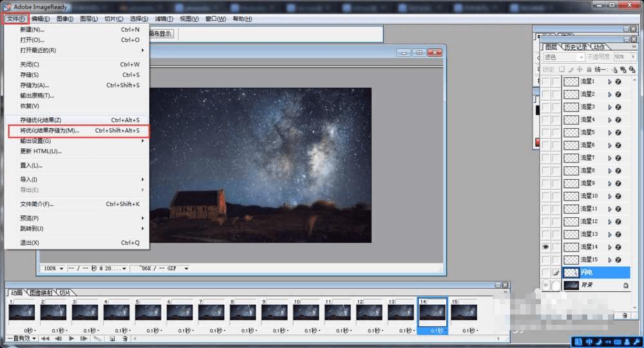The image size is (644, 348).
Task: Open the opacity 50% slider arrow
Action: (x=633, y=57)
